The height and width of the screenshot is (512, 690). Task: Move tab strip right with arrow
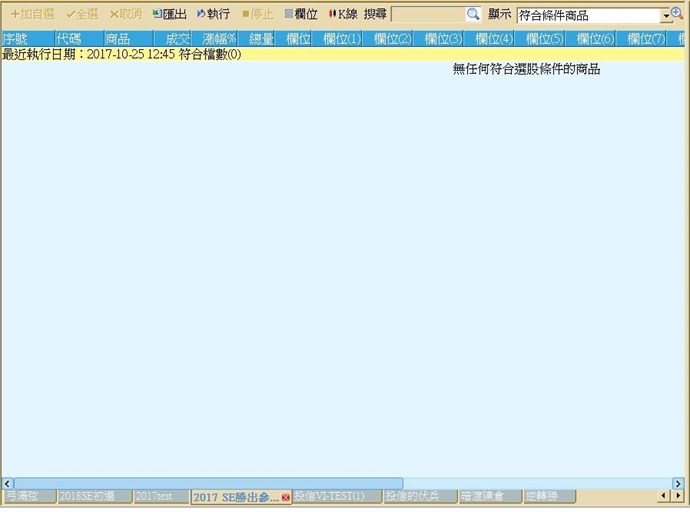[678, 496]
